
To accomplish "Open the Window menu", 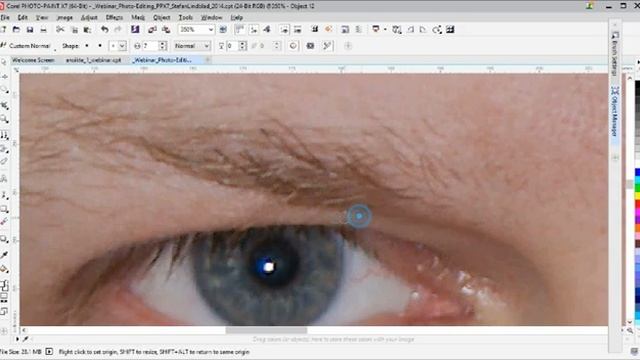I will tap(211, 18).
